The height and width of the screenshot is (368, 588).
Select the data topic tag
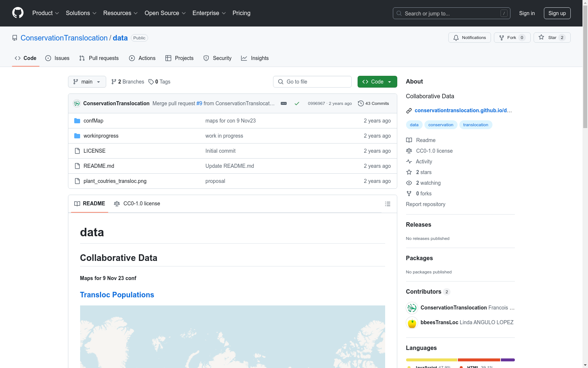[x=414, y=125]
